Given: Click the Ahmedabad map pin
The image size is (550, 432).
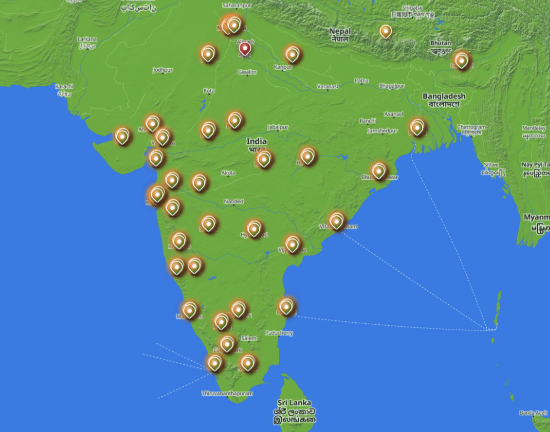Looking at the screenshot, I should click(x=152, y=123).
